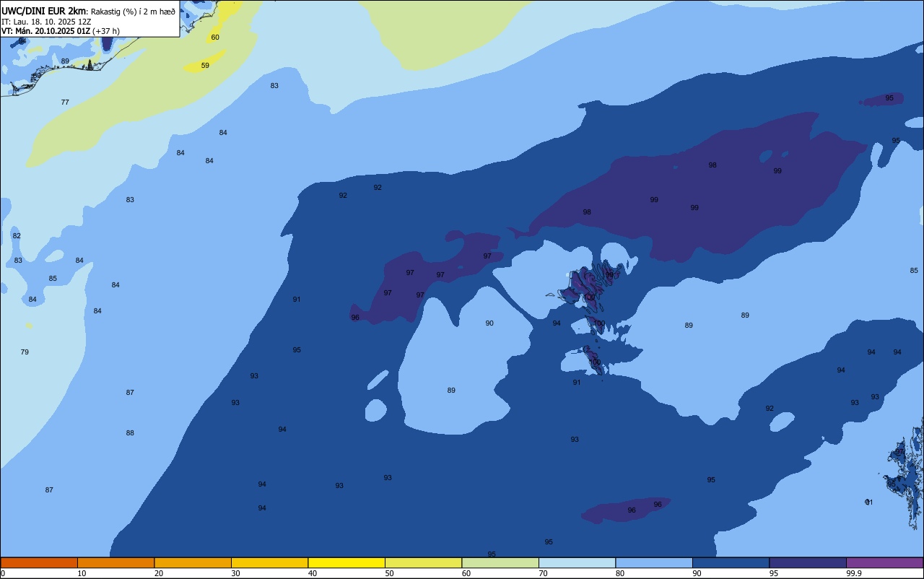Click the legend tick label '20'

159,573
